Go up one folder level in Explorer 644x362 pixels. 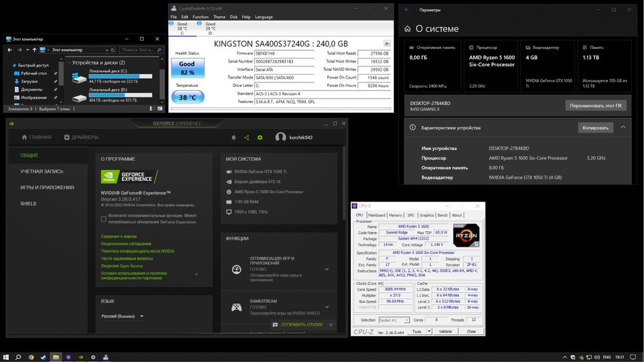35,50
